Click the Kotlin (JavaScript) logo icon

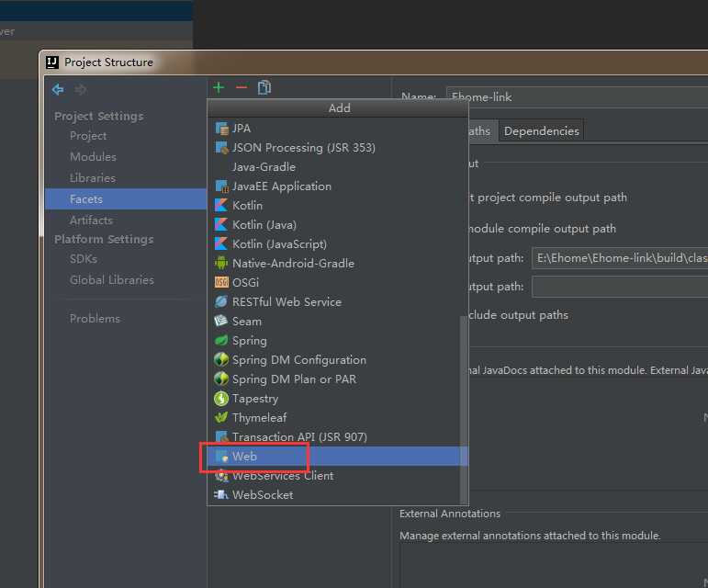point(221,243)
